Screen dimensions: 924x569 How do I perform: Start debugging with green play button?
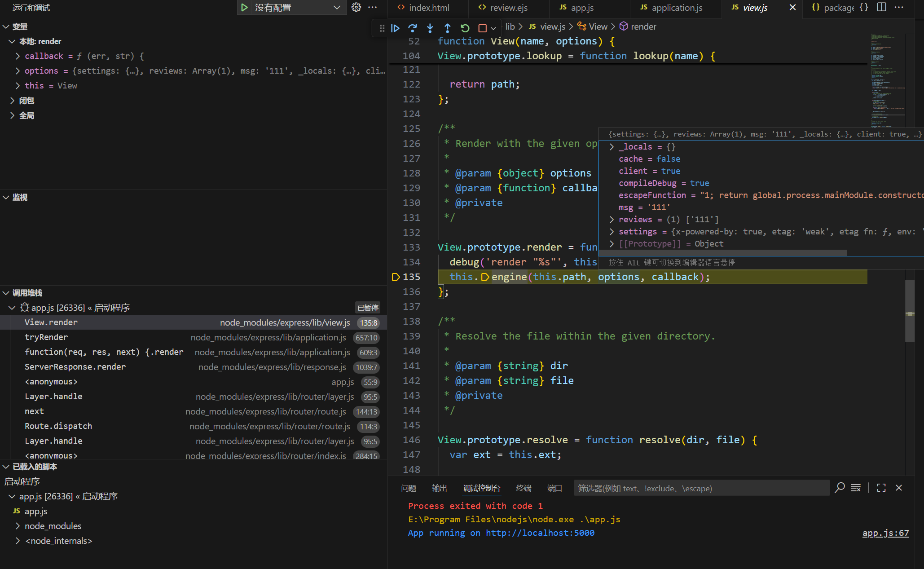point(244,8)
